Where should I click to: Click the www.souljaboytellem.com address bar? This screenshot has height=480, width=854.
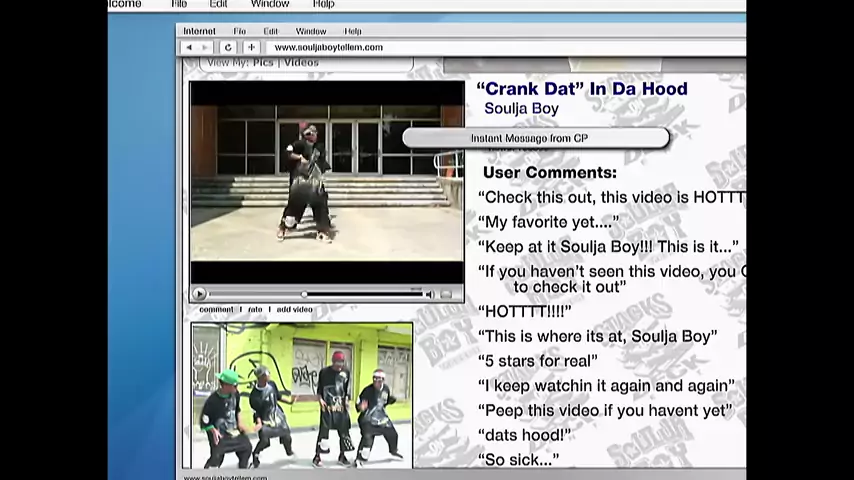328,47
